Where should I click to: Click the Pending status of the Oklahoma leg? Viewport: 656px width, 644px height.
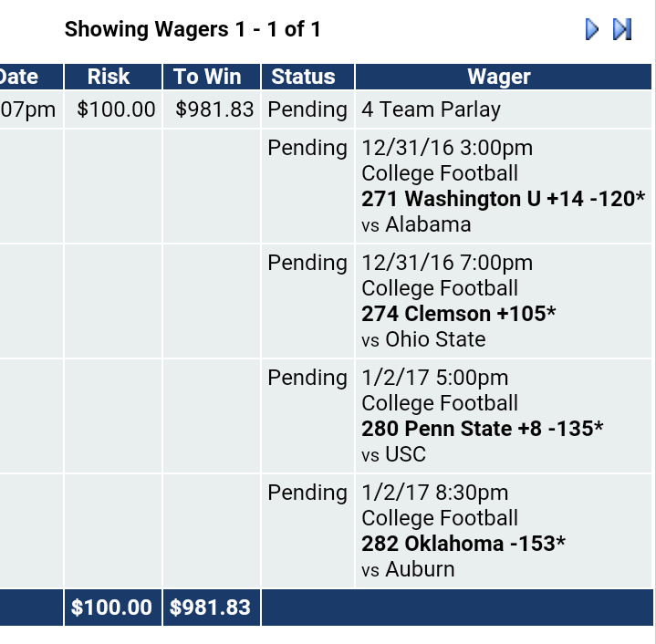(307, 493)
